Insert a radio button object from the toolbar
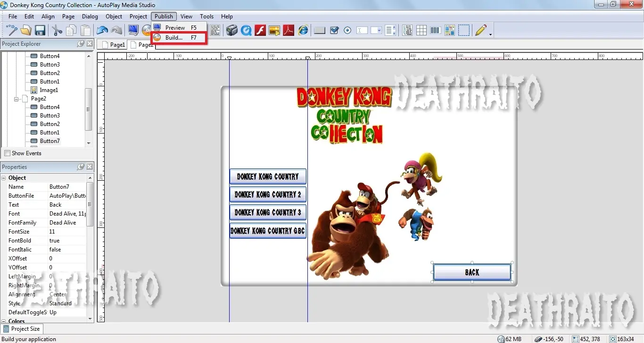The height and width of the screenshot is (343, 644). click(347, 31)
